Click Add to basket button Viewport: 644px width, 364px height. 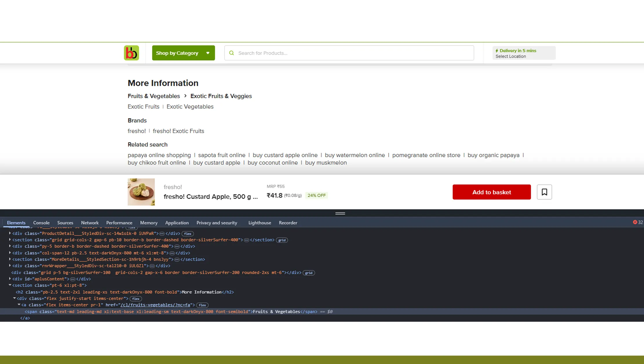(x=491, y=192)
